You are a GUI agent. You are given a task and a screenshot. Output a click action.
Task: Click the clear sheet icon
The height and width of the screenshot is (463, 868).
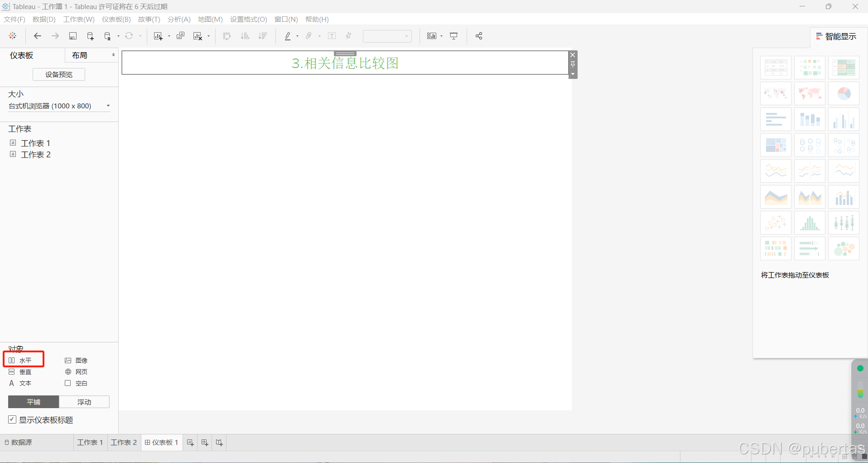(198, 36)
